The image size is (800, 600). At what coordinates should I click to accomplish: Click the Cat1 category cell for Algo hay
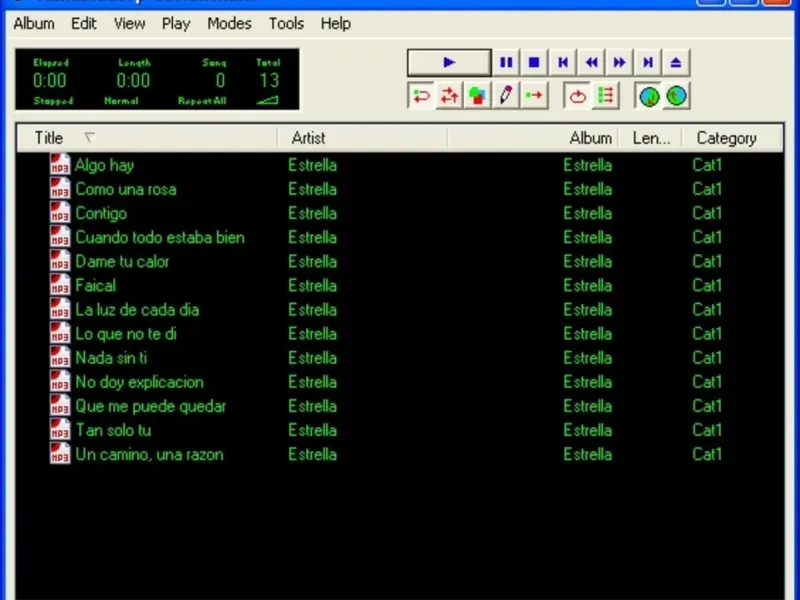[x=707, y=165]
